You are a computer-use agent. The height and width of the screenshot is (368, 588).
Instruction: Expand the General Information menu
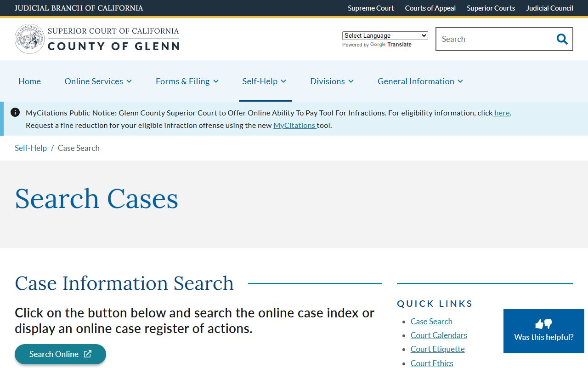[420, 81]
